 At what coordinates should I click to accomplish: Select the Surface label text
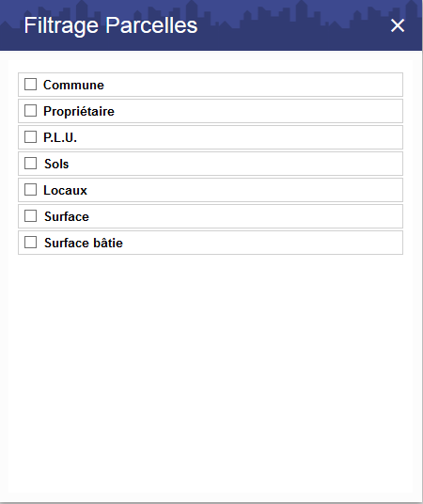point(67,217)
